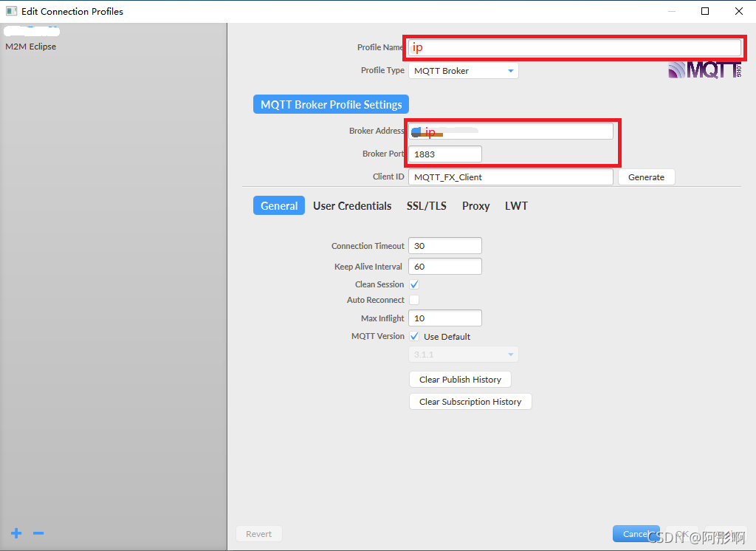Select M2M Eclipse profile in list
The height and width of the screenshot is (551, 756).
31,47
